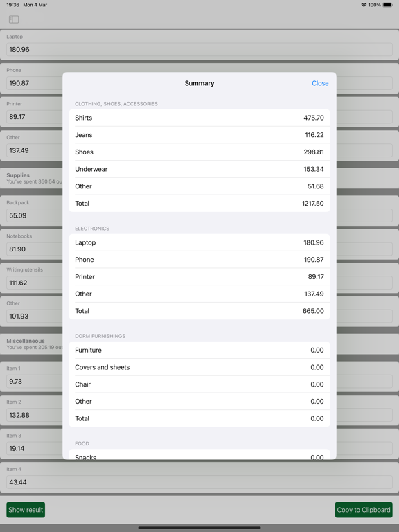Tap the battery status indicator
Viewport: 399px width, 532px height.
click(387, 5)
